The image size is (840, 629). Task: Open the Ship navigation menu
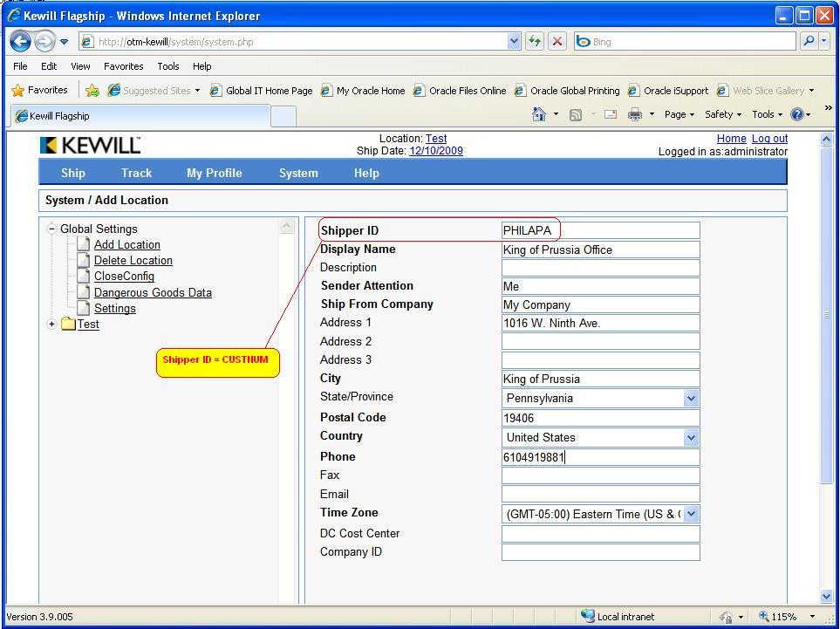tap(73, 173)
